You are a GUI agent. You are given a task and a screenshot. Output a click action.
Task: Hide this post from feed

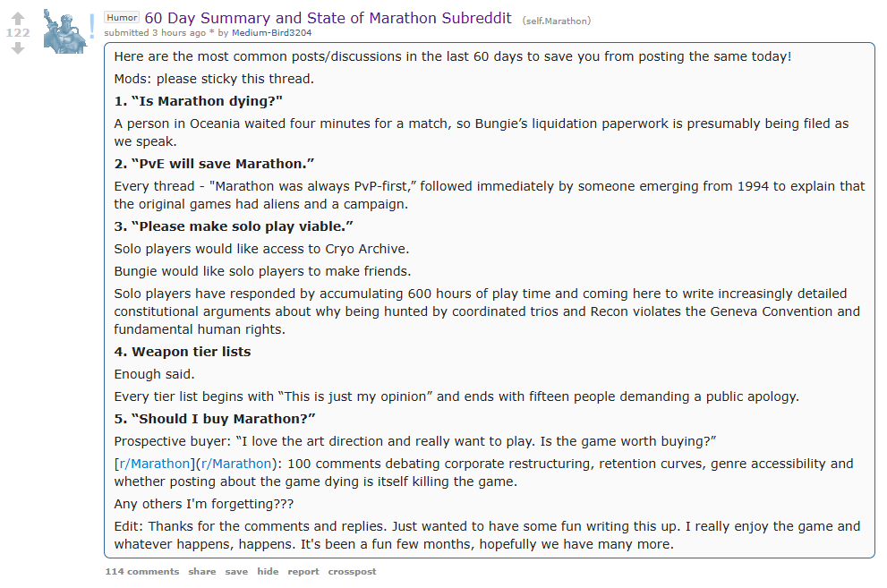point(268,572)
